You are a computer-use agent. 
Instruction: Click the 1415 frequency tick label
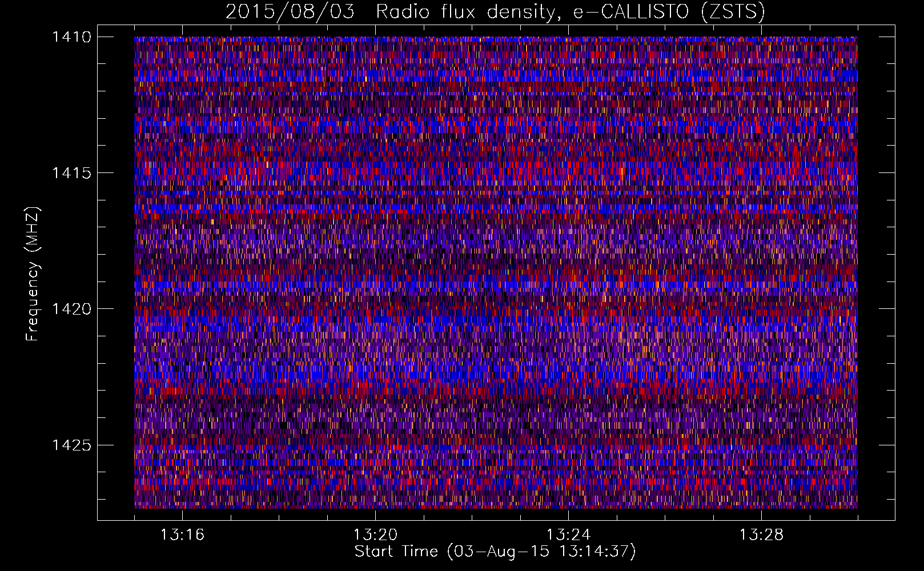pyautogui.click(x=71, y=173)
